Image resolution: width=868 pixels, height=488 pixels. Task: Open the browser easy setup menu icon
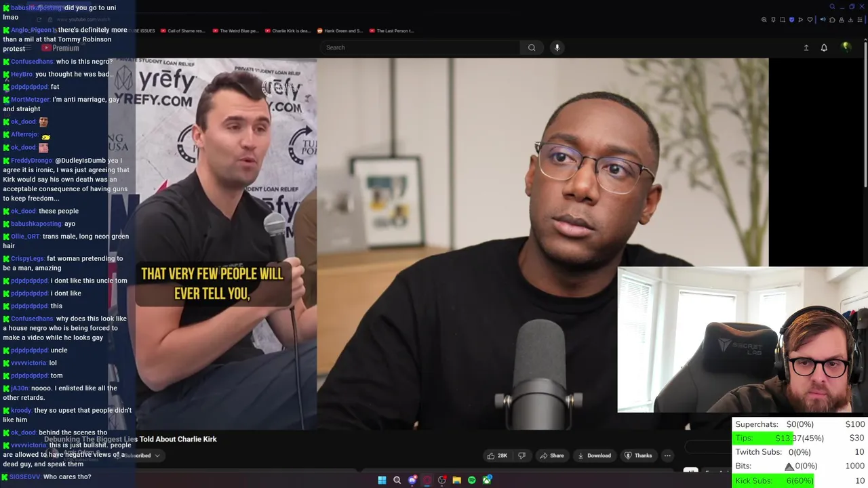tap(860, 20)
